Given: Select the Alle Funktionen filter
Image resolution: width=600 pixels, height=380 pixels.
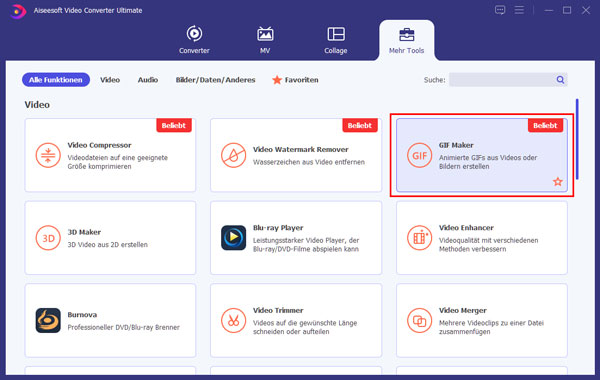Looking at the screenshot, I should [x=56, y=80].
